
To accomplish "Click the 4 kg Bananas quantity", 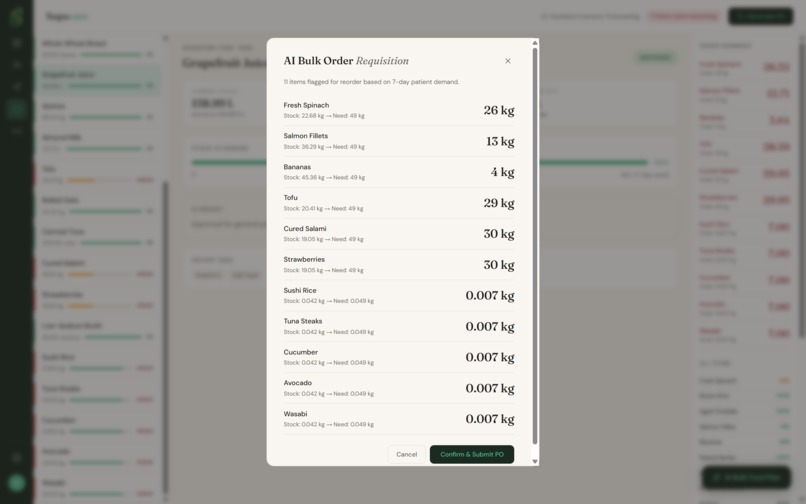I will coord(502,172).
